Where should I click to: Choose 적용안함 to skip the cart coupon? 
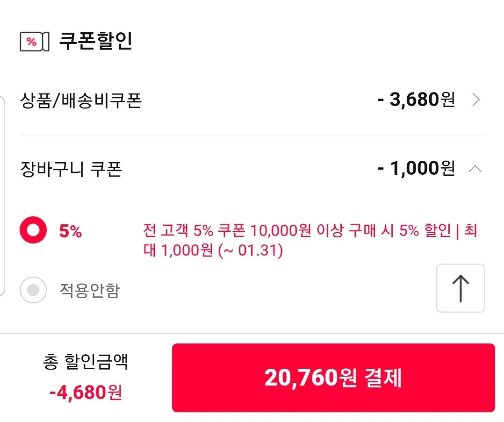(x=33, y=290)
